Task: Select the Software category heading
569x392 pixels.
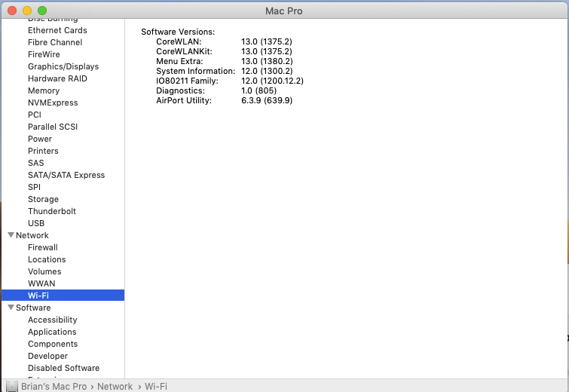Action: (x=33, y=308)
